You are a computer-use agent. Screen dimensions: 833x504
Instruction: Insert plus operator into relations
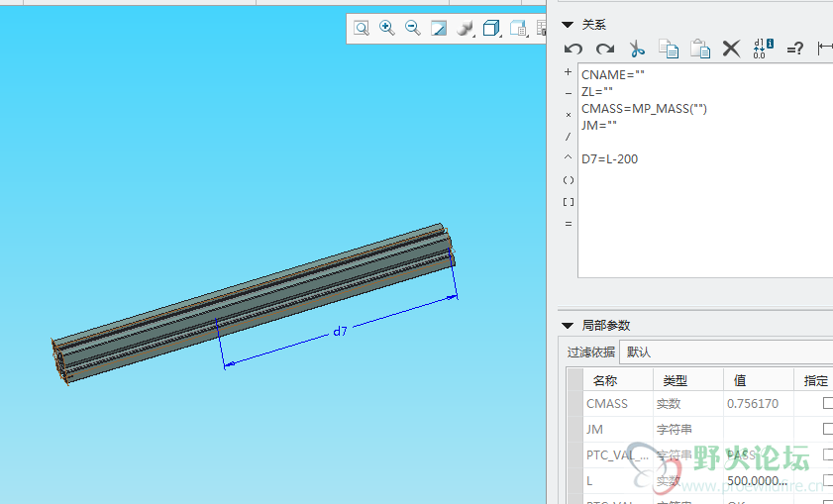coord(568,71)
